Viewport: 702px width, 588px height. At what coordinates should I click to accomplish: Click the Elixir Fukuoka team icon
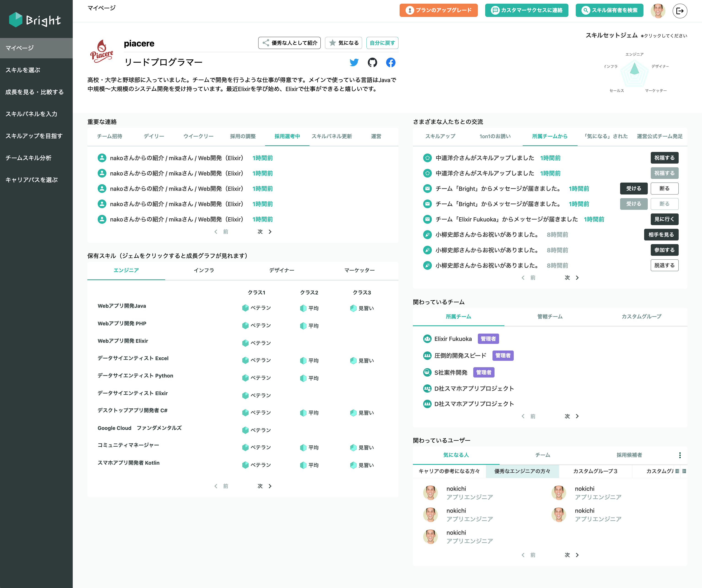427,339
